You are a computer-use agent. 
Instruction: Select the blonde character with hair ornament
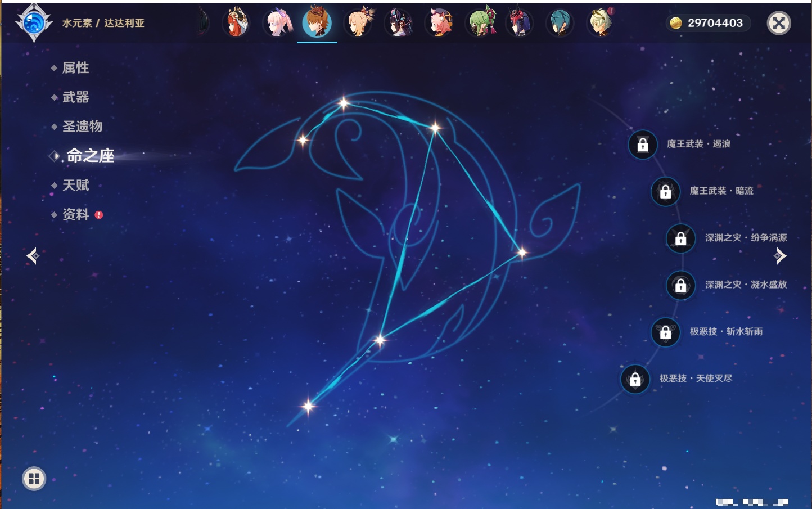click(359, 23)
